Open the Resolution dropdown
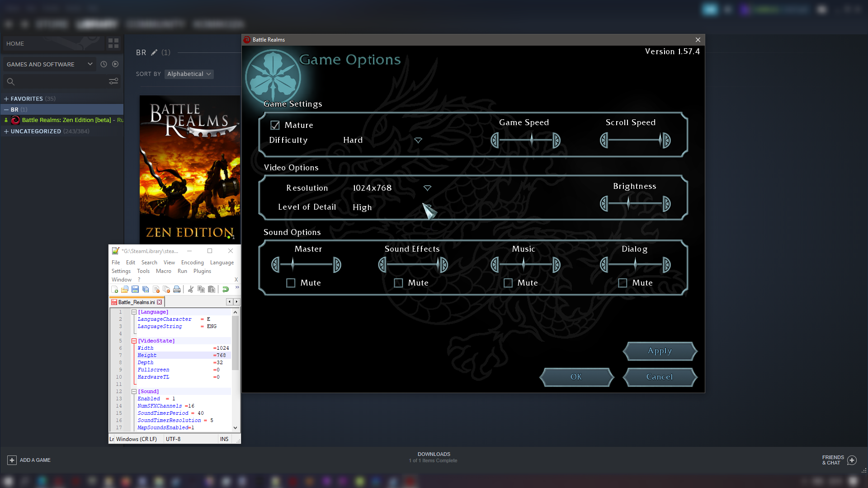The image size is (868, 488). click(427, 188)
